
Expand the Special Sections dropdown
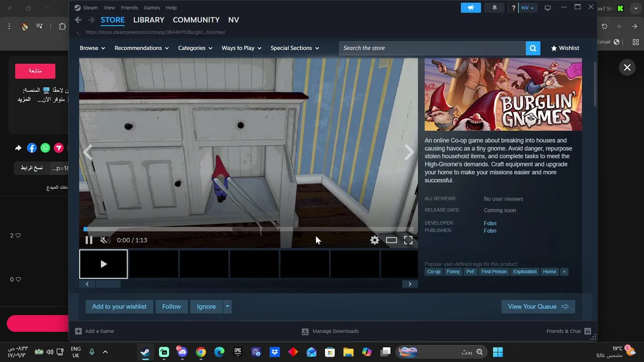(x=295, y=48)
